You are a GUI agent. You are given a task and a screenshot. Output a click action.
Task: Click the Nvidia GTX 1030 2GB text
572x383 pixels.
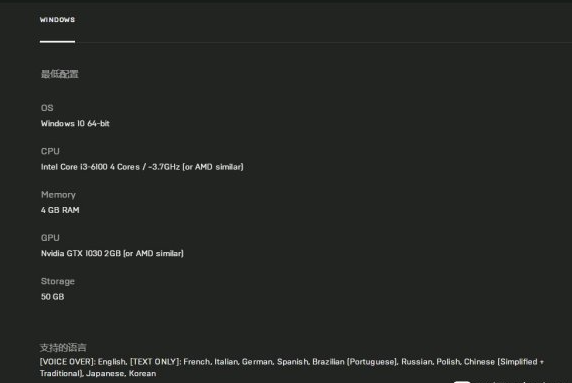(112, 254)
